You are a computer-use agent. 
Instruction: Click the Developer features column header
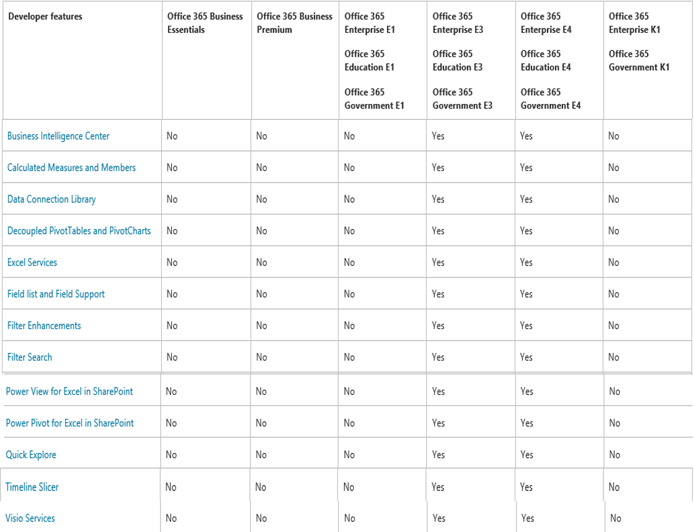point(45,17)
